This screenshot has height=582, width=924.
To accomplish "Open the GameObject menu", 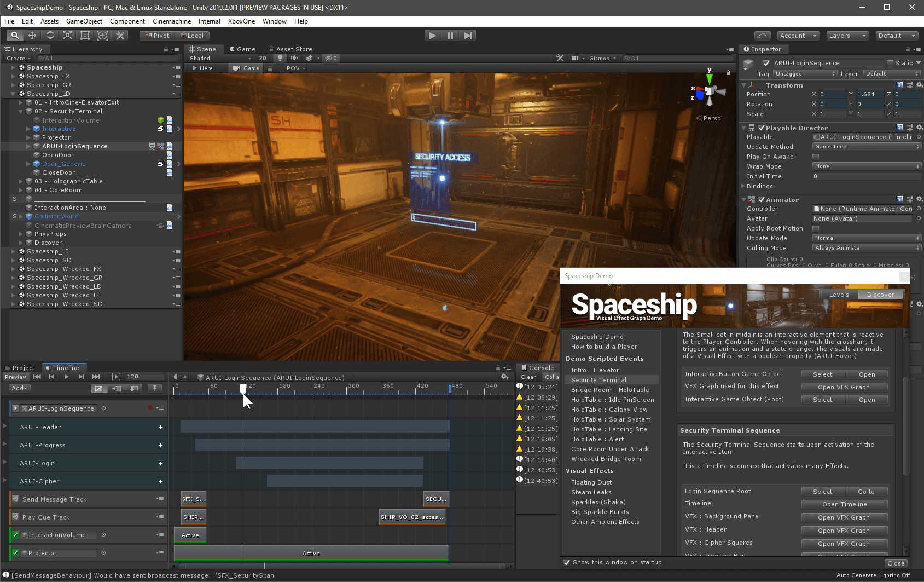I will tap(84, 21).
